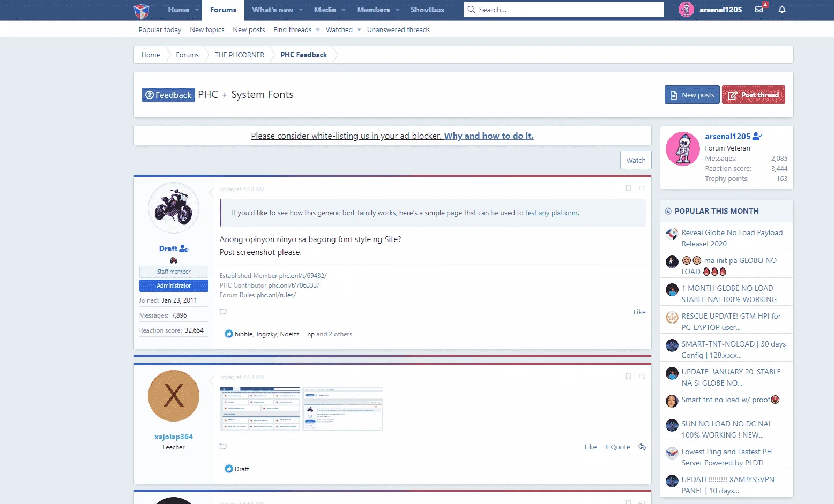Viewport: 834px width, 504px height.
Task: Open the inbox envelope icon
Action: point(759,10)
